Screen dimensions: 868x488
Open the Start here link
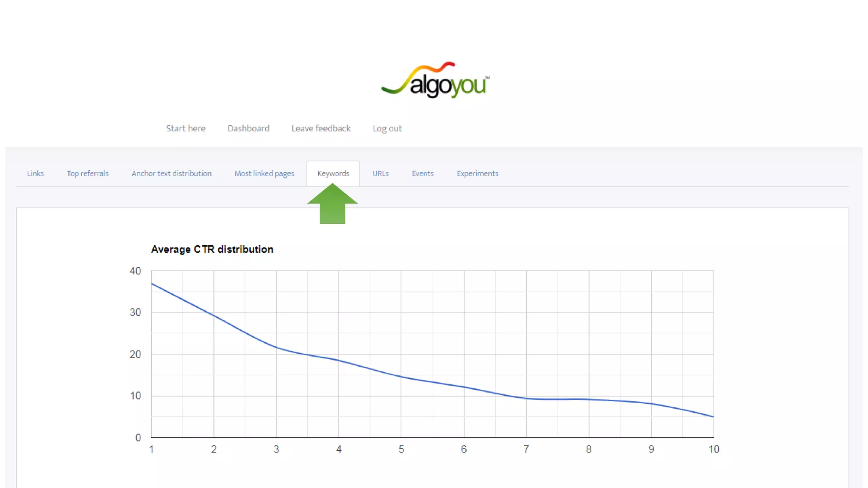[186, 128]
